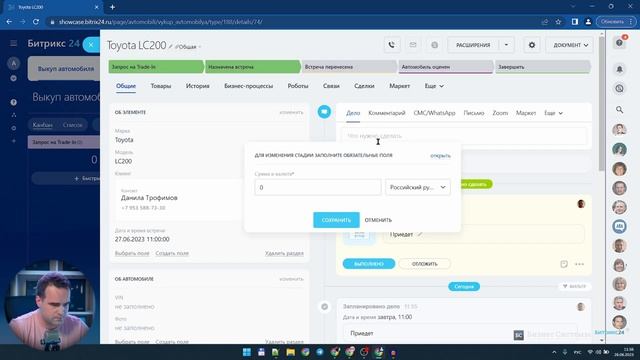Expand the Еще menu in main tabs
Image resolution: width=640 pixels, height=360 pixels.
tap(434, 86)
